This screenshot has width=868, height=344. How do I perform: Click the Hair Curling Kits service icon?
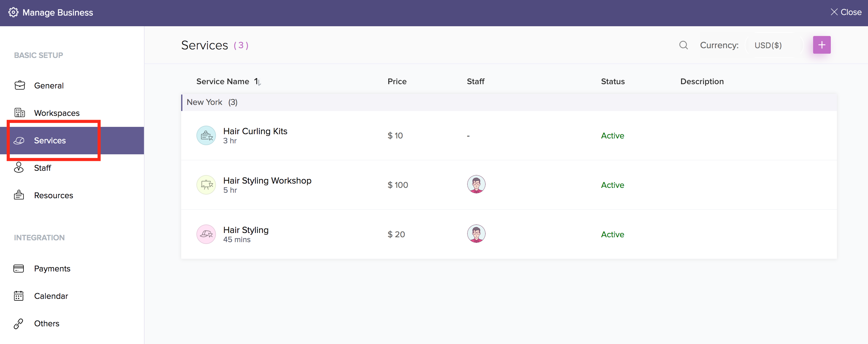(x=206, y=135)
